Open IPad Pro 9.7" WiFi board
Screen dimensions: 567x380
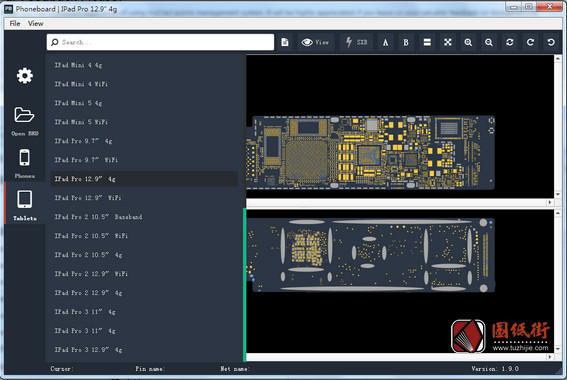pos(144,160)
